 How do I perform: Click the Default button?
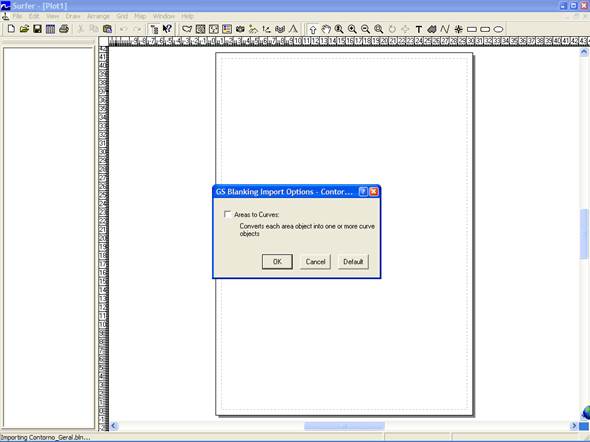click(x=353, y=261)
